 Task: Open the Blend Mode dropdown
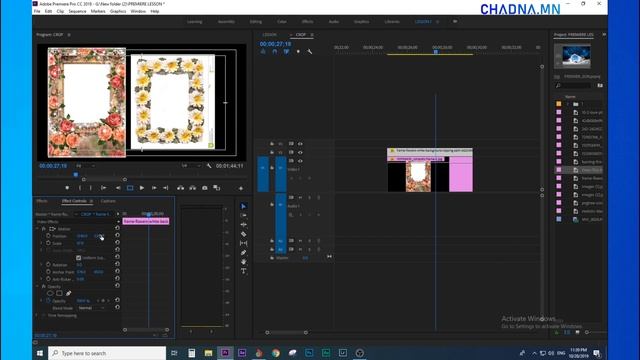(x=91, y=308)
